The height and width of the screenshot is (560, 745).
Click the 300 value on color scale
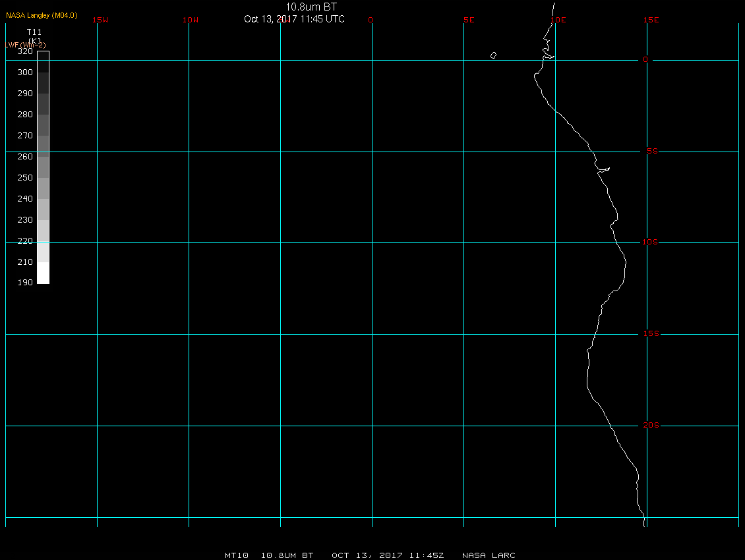click(25, 72)
